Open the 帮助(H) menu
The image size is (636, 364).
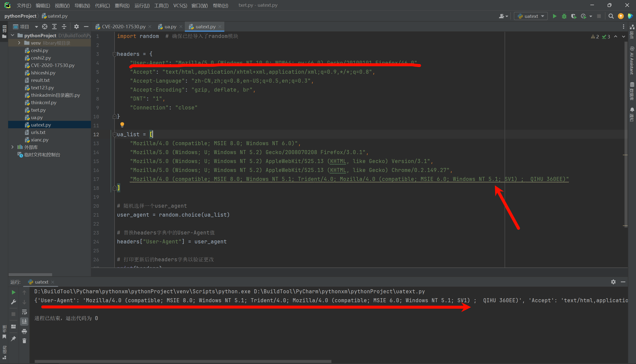coord(220,5)
